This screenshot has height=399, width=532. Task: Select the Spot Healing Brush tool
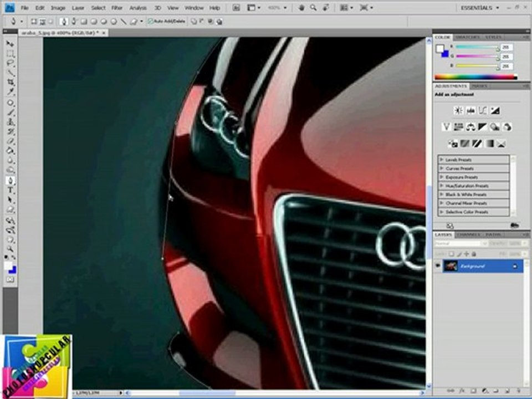(11, 103)
